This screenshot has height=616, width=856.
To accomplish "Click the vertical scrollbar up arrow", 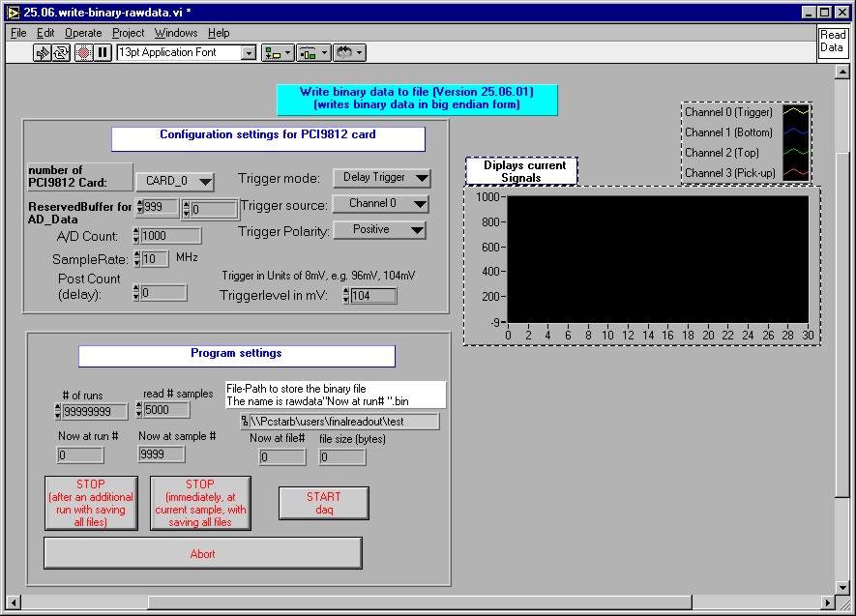I will click(x=842, y=72).
